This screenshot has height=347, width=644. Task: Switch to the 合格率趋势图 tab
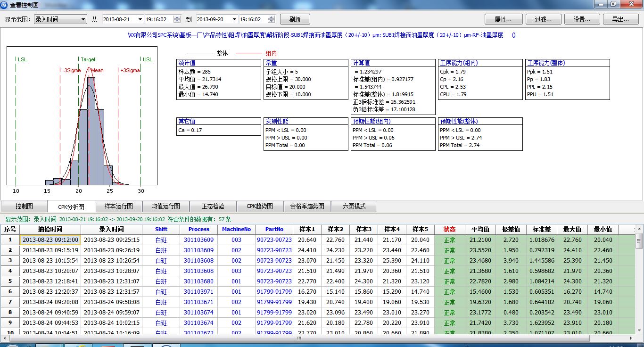pos(307,206)
